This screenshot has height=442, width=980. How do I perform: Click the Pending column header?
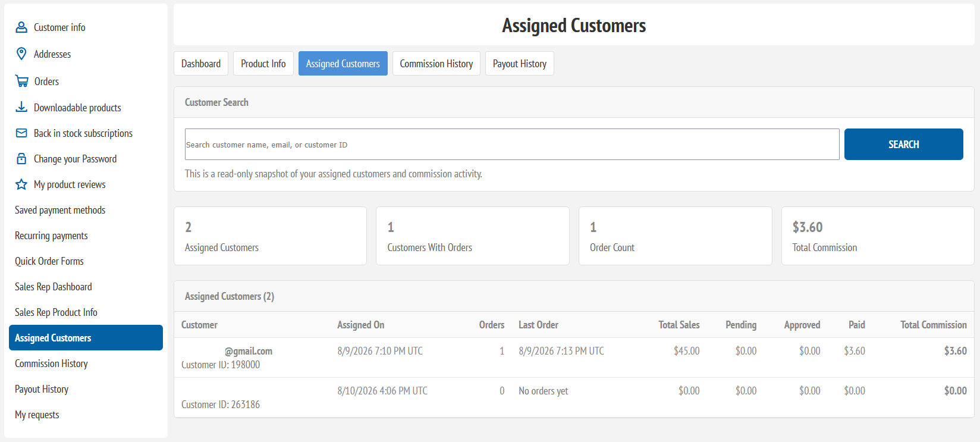[741, 325]
